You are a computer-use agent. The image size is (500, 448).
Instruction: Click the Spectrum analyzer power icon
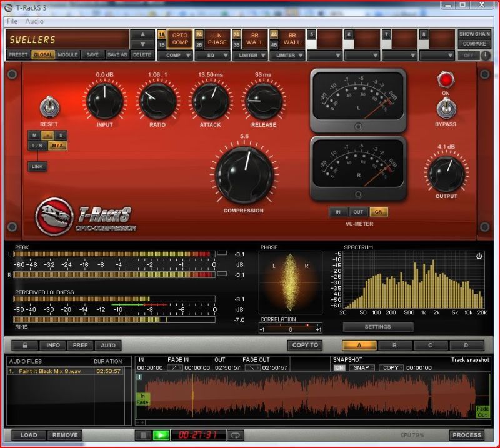coord(479,256)
